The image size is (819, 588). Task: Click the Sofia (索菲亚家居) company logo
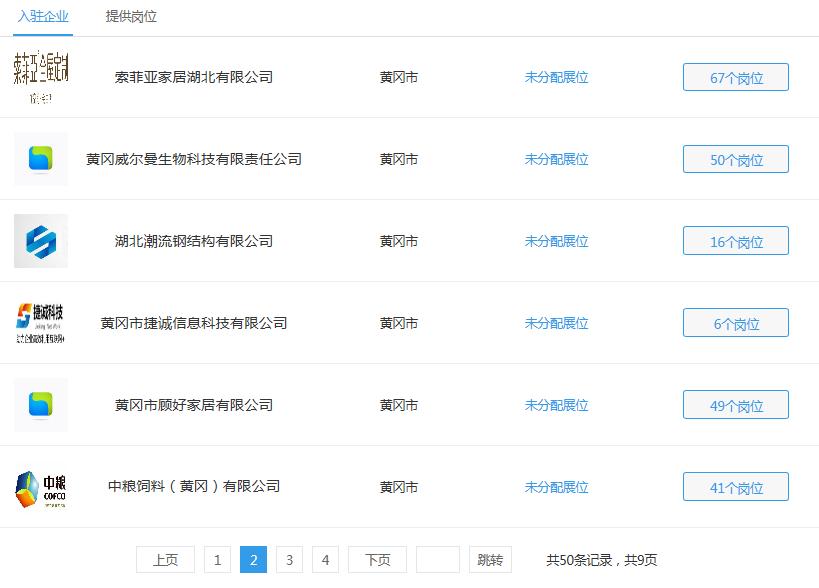click(x=41, y=77)
